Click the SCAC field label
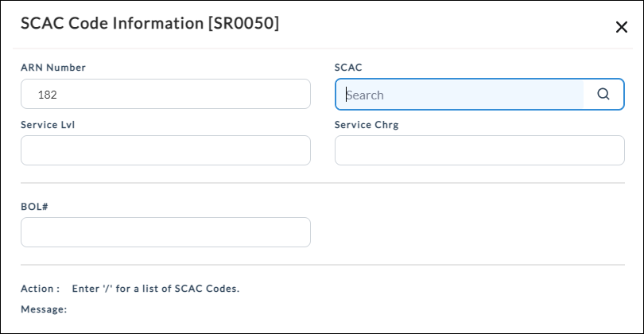644x334 pixels. coord(348,68)
